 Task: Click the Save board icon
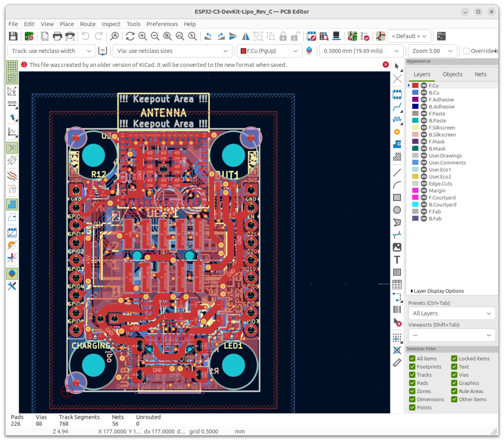[13, 36]
